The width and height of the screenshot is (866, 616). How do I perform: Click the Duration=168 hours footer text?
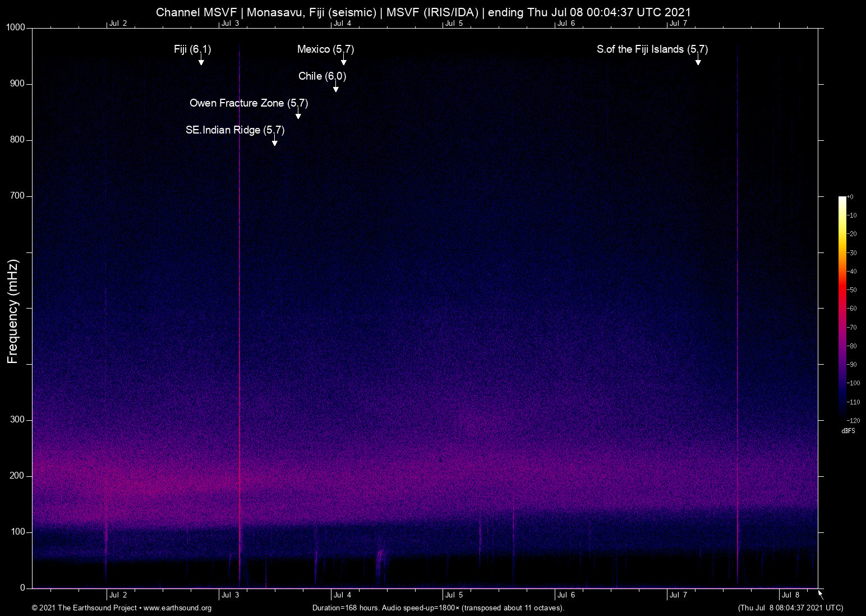coord(438,608)
